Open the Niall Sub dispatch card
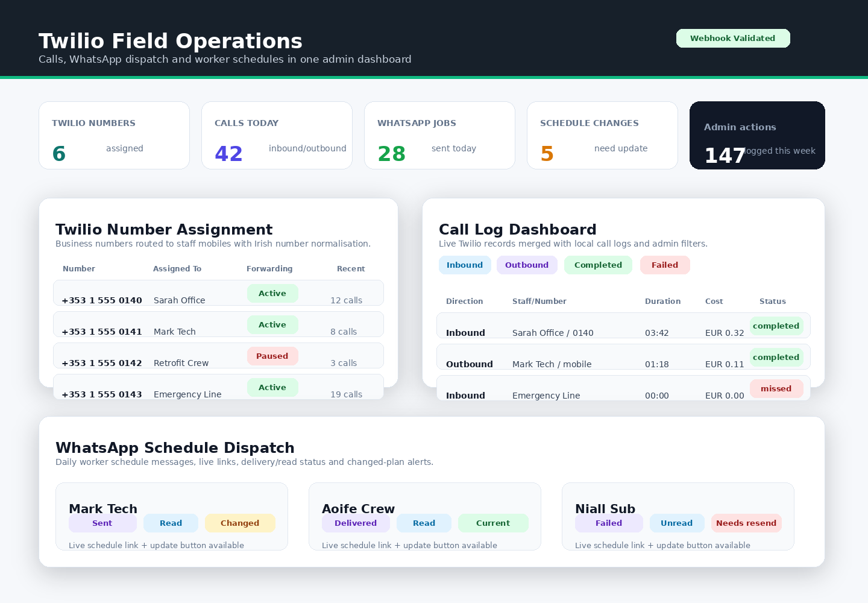Image resolution: width=868 pixels, height=603 pixels. [x=678, y=516]
